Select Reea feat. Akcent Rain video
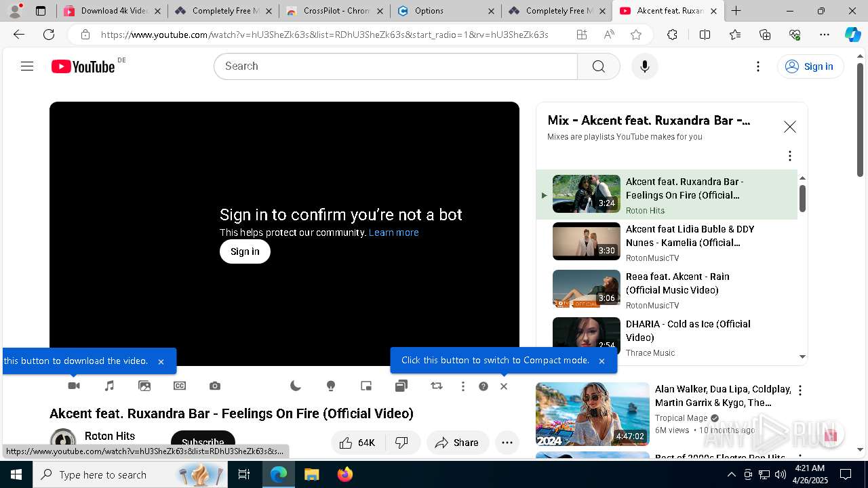 pos(667,289)
